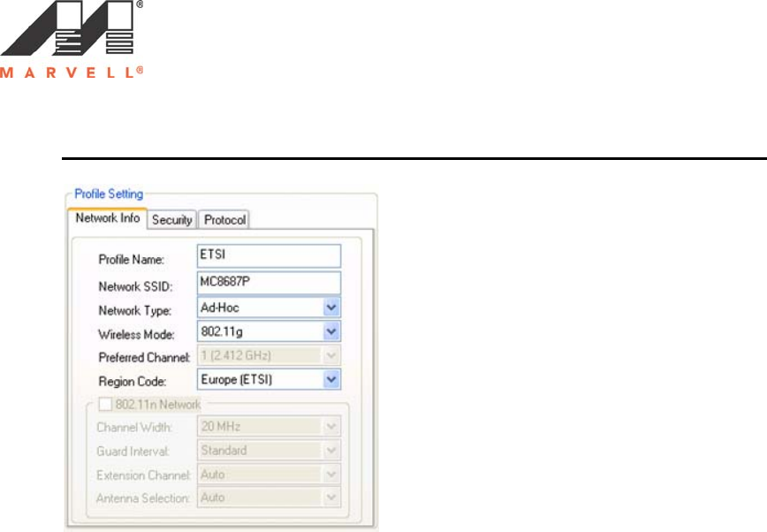Click the Profile Name input field
Image resolution: width=767 pixels, height=532 pixels.
269,256
